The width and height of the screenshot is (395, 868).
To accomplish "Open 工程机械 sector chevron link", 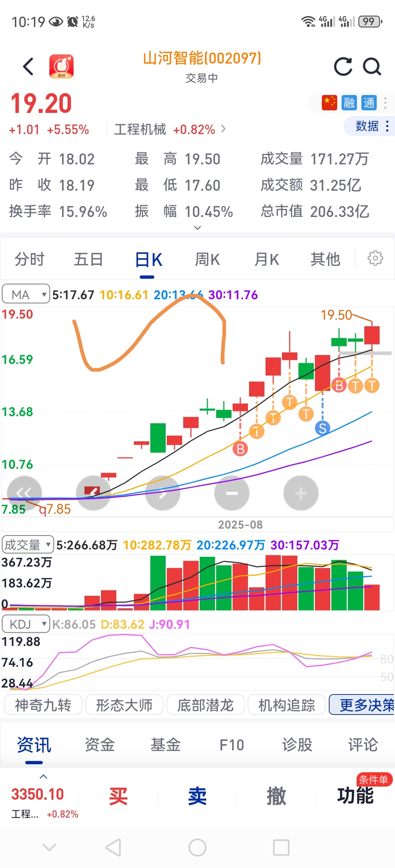I will (x=223, y=129).
